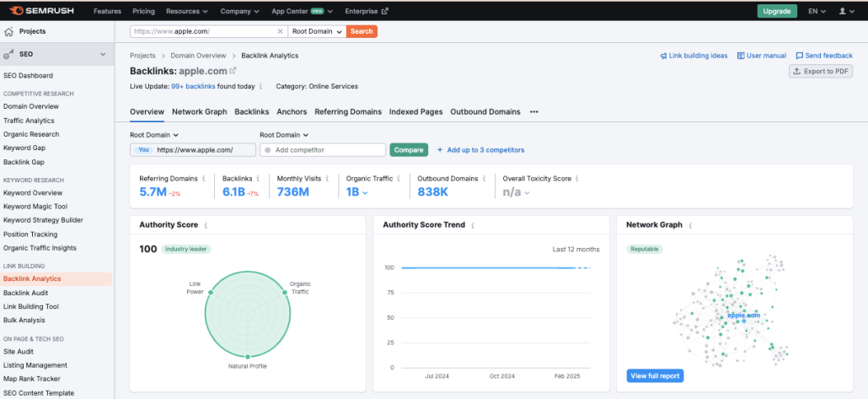Go to Domain Overview breadcrumb

tap(198, 56)
